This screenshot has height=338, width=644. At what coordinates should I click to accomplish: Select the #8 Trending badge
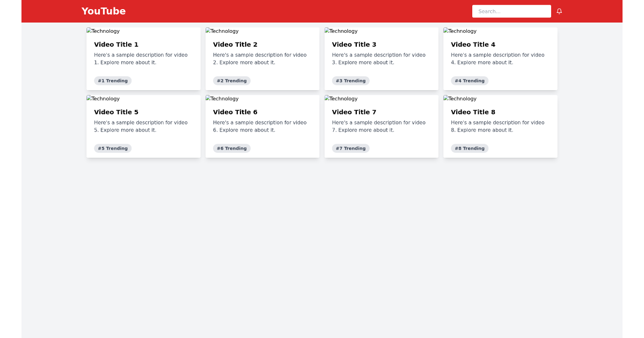click(470, 148)
